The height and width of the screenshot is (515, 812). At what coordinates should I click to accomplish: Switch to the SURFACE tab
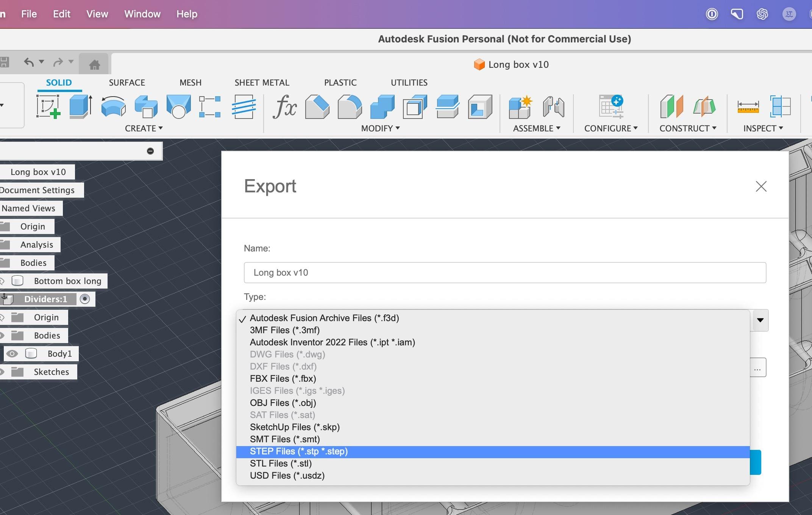pyautogui.click(x=127, y=83)
